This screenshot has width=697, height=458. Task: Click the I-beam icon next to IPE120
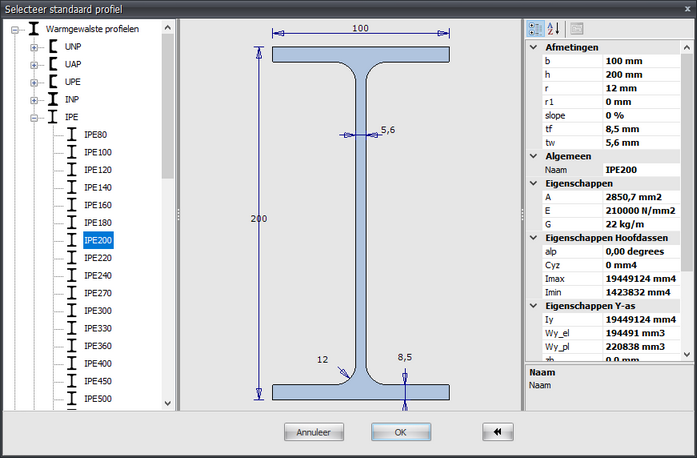[72, 169]
